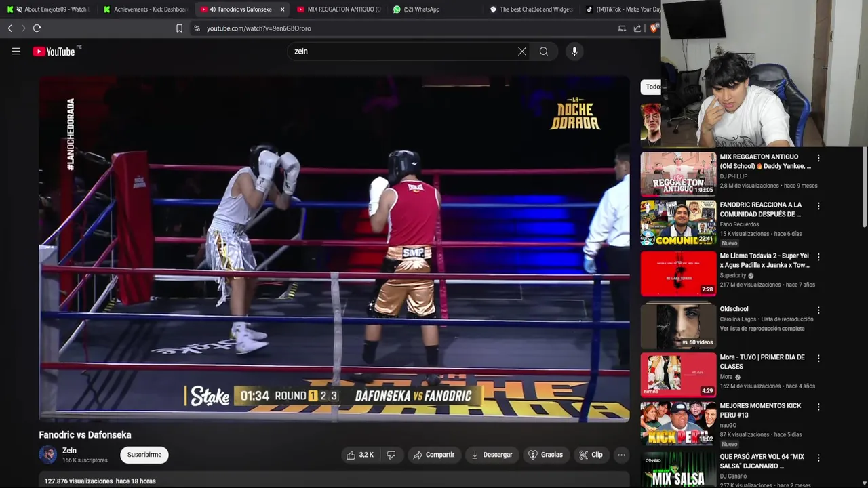Like the video with the thumbs-up button

(x=360, y=455)
